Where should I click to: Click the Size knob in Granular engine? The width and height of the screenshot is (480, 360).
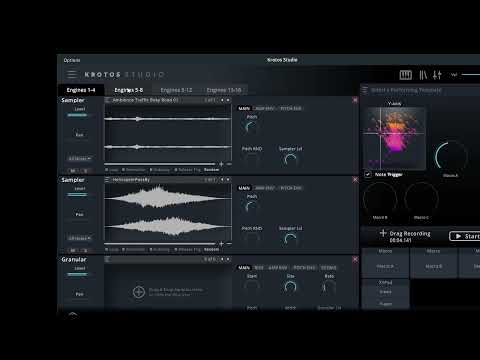coord(290,287)
